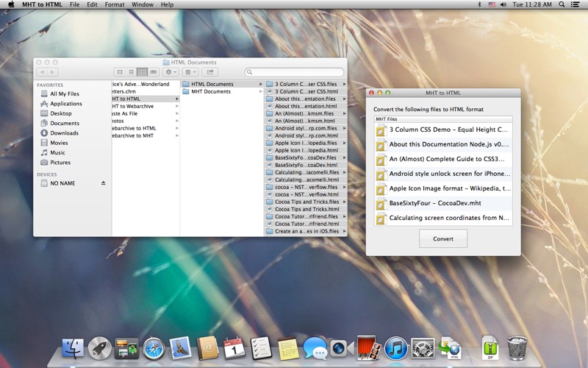Image resolution: width=588 pixels, height=368 pixels.
Task: Click the Bluetooth menu bar icon
Action: click(x=479, y=4)
